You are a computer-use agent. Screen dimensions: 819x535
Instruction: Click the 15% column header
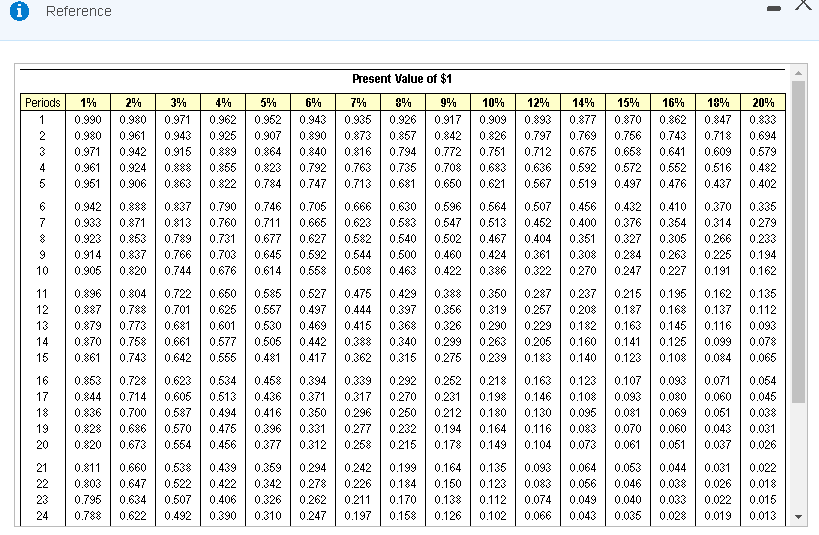click(x=628, y=102)
